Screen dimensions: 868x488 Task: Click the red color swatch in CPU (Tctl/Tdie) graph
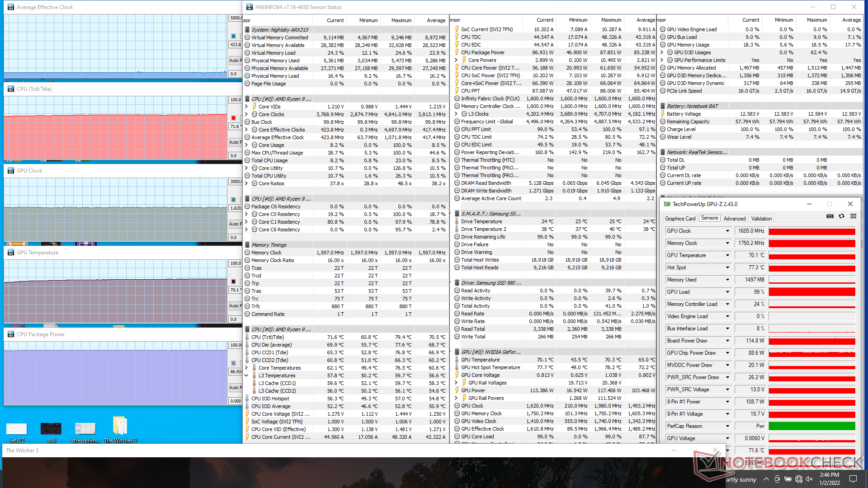234,117
